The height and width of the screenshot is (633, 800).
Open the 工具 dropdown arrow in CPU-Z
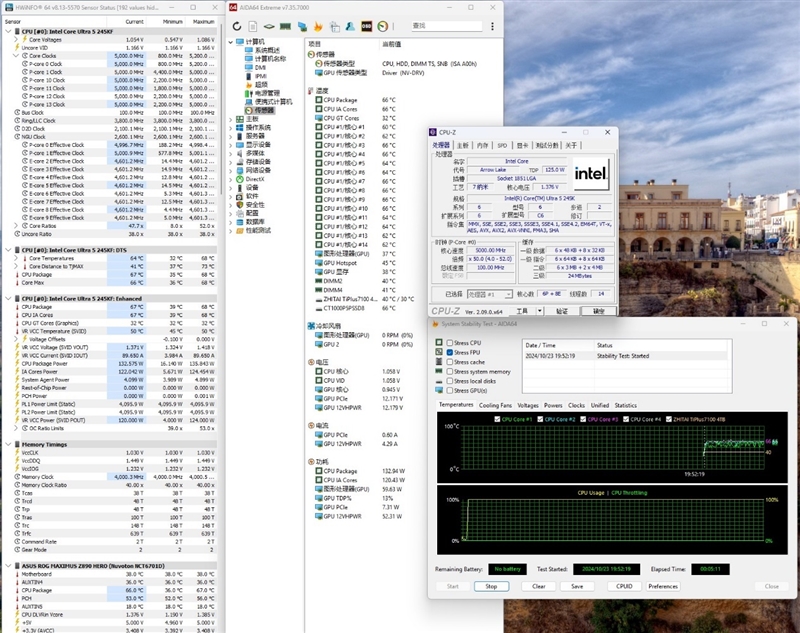540,311
